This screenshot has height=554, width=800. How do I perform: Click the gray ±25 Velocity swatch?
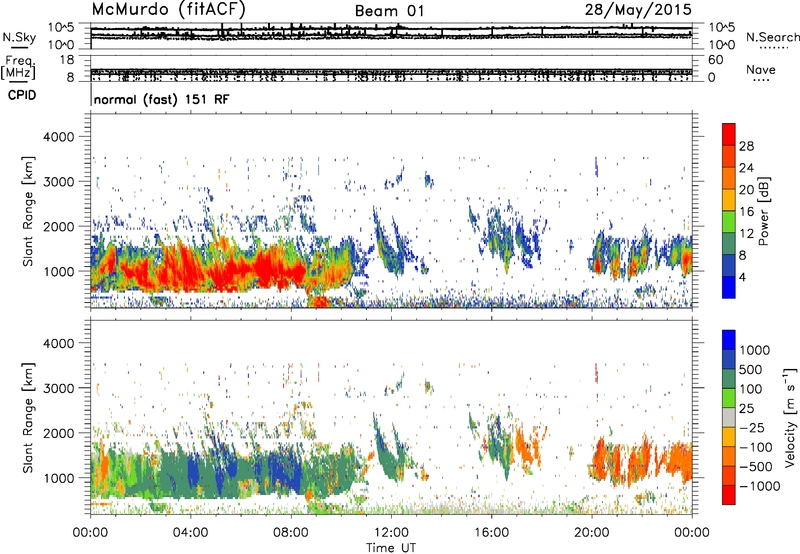click(x=729, y=417)
